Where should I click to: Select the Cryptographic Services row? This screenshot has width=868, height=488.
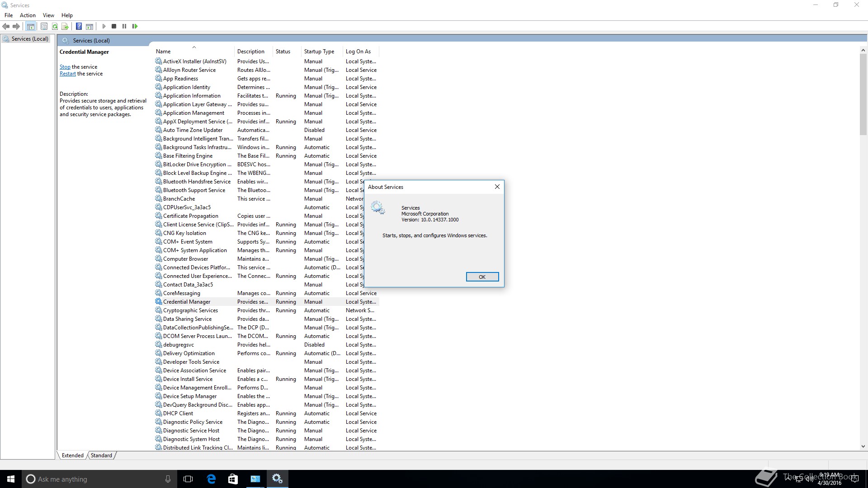tap(266, 310)
